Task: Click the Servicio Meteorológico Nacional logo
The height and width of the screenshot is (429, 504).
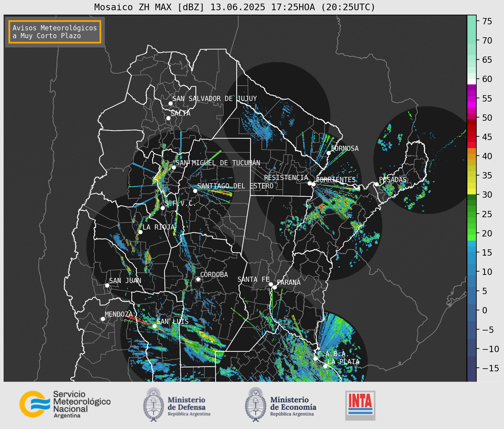Action: tap(65, 404)
